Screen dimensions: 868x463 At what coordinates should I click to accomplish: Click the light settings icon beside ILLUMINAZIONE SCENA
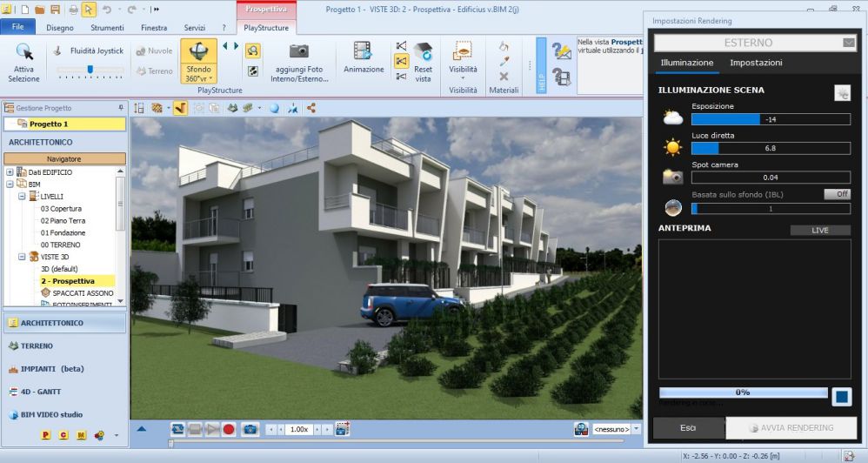pyautogui.click(x=842, y=93)
